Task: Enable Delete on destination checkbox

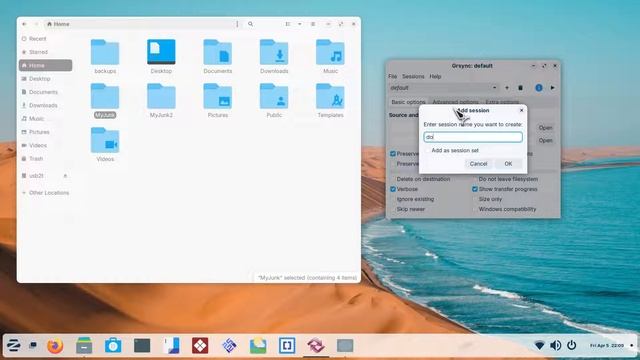Action: click(393, 179)
